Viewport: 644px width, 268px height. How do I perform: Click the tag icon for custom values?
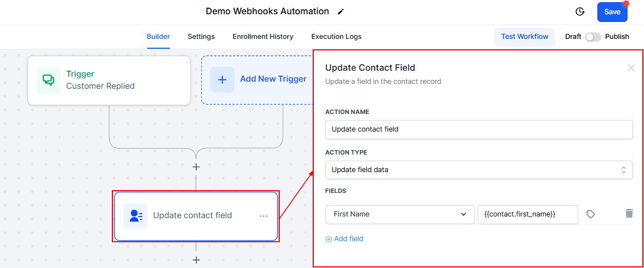click(590, 214)
